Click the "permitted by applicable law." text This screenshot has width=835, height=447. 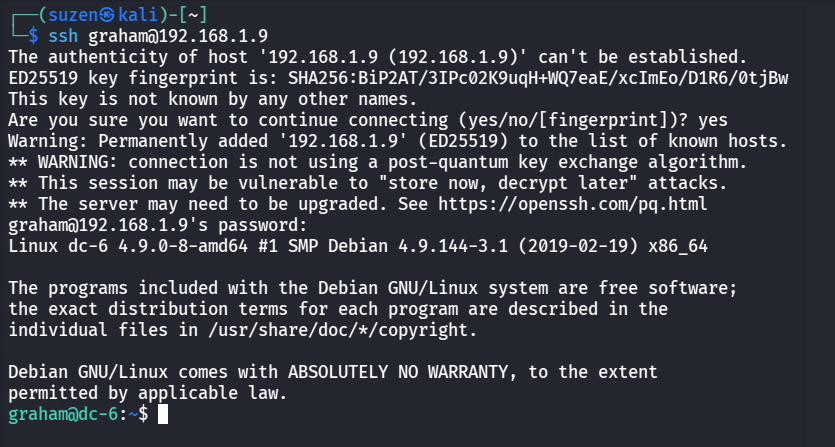pos(147,392)
